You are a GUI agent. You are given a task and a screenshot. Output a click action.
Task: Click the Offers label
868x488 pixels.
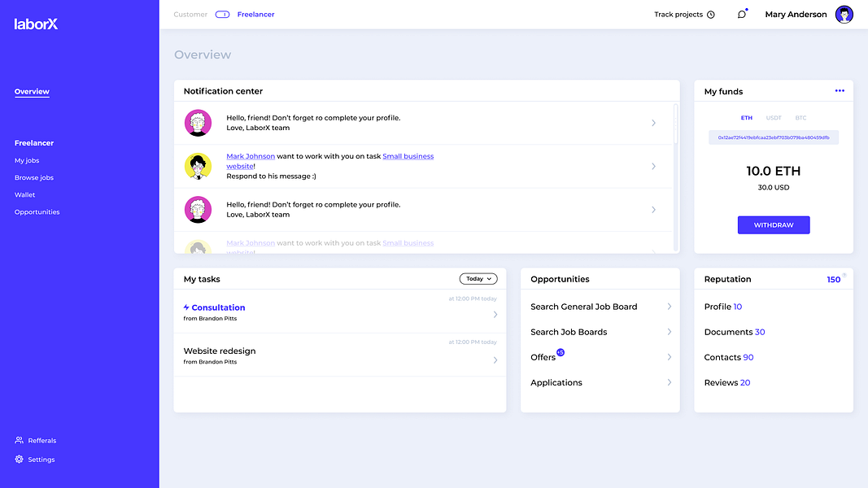[x=543, y=357]
